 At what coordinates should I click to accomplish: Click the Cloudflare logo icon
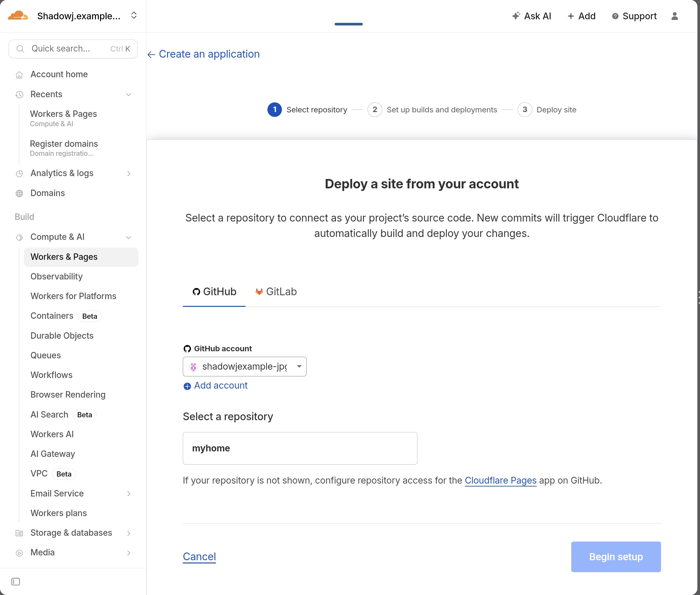17,16
